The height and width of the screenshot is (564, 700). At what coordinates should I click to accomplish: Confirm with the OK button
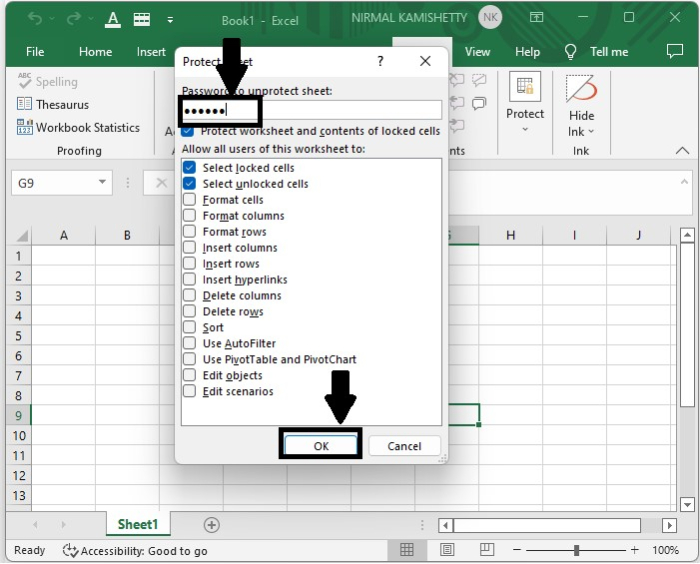(x=321, y=446)
